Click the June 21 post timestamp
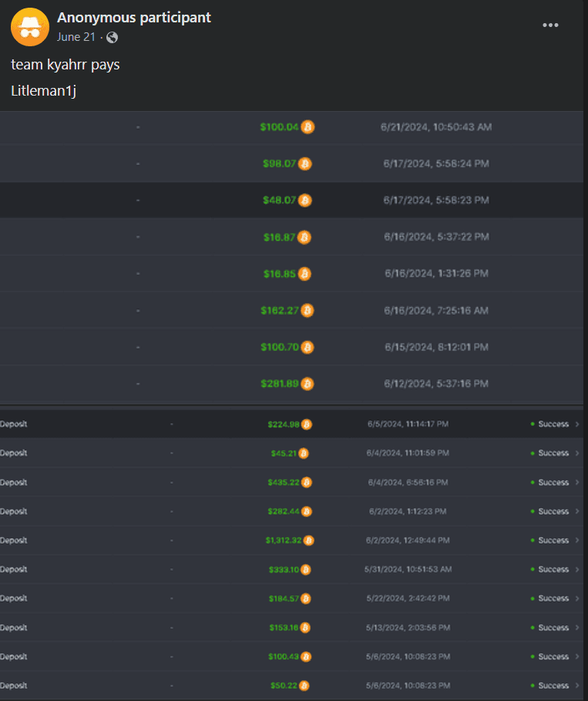Viewport: 588px width, 701px height. 78,37
